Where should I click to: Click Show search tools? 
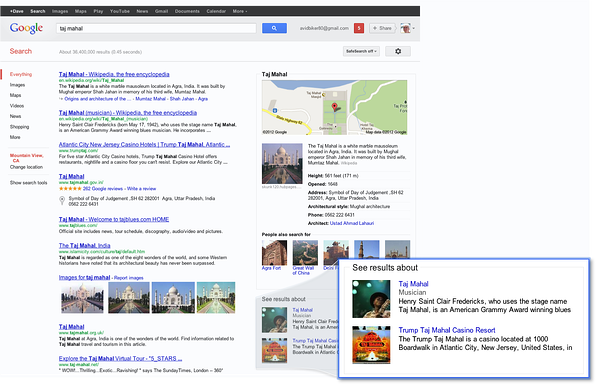click(x=29, y=183)
